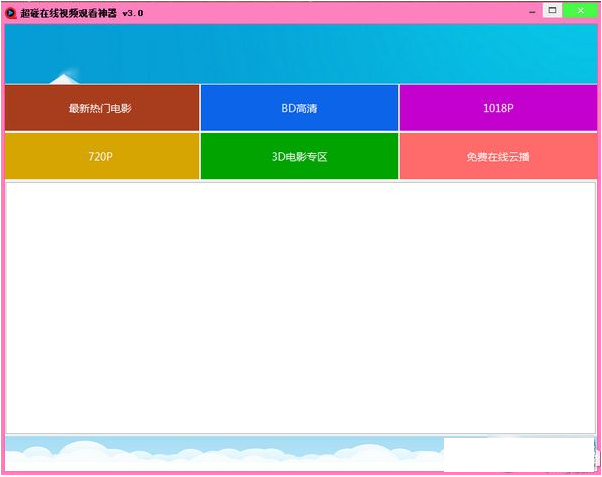Open the 1018P video section
Screen dimensions: 602x477
tap(498, 108)
